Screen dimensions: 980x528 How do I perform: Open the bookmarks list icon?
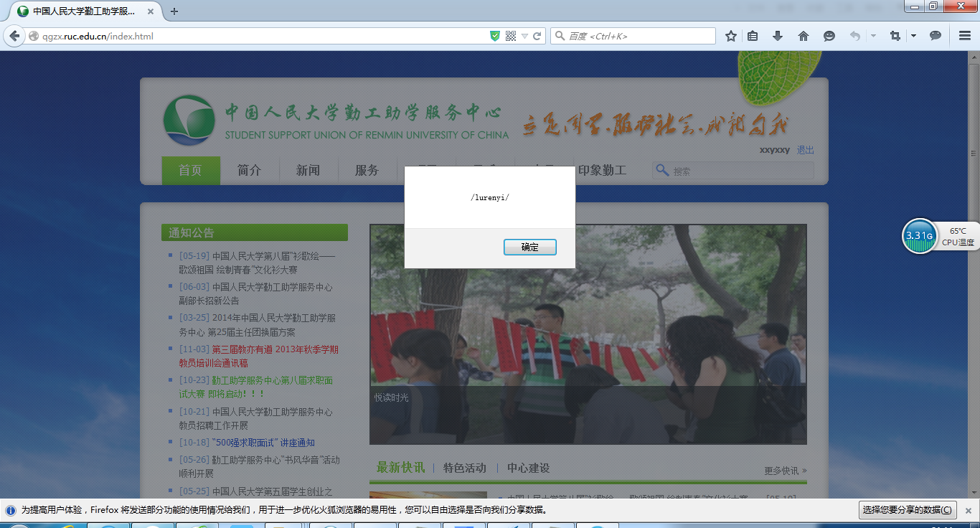(x=753, y=36)
